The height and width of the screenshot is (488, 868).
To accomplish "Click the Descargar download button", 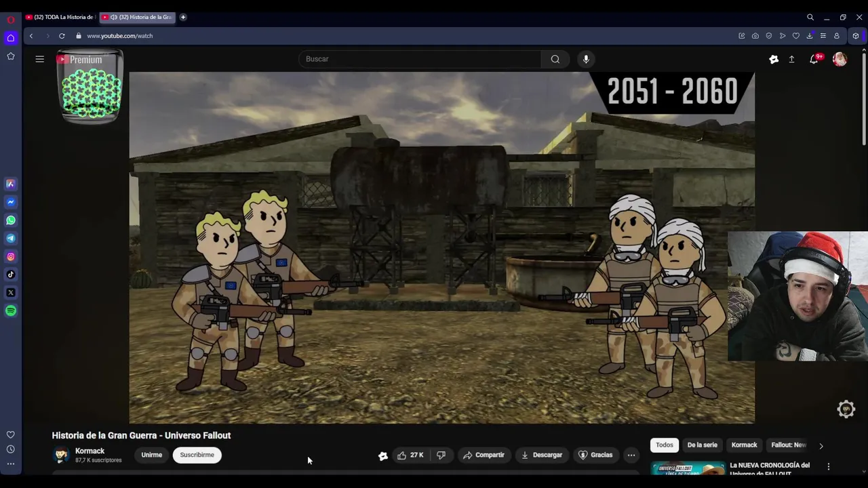I will (x=542, y=455).
